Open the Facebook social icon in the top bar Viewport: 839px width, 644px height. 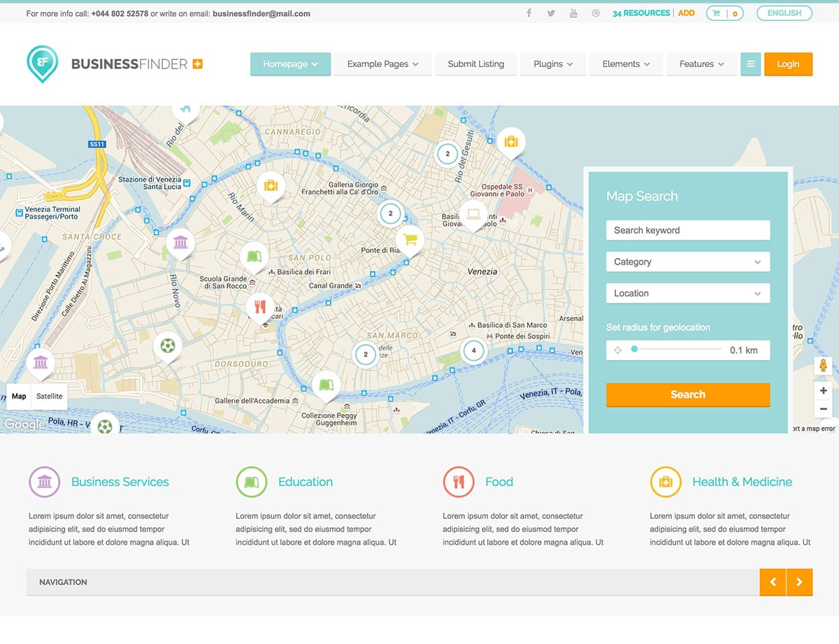click(x=529, y=13)
